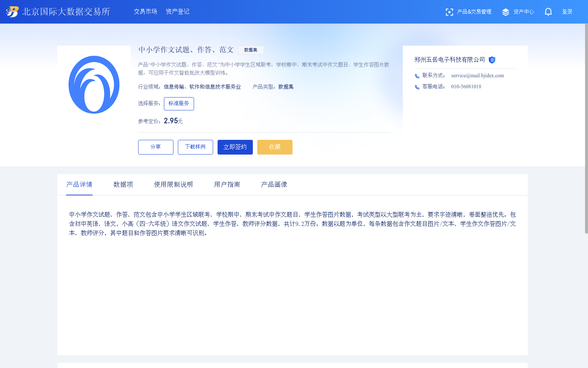Click the 下载样例 button

(x=196, y=147)
